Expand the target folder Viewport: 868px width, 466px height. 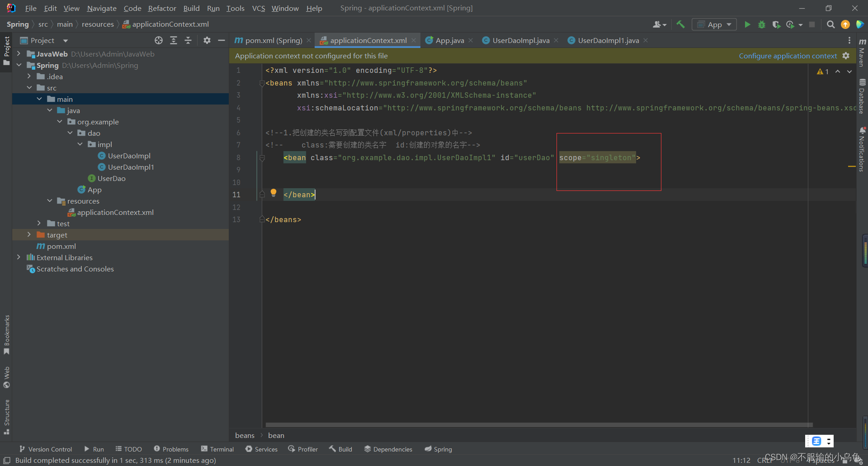pos(29,235)
